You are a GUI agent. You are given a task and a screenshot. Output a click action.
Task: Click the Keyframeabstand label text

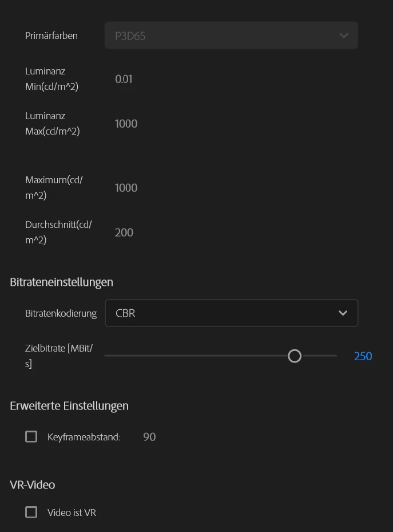click(x=84, y=437)
